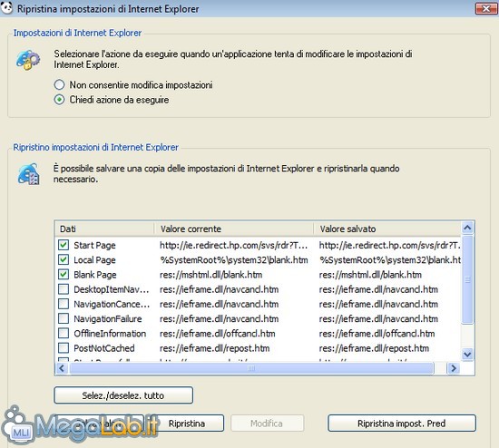This screenshot has height=448, width=499.
Task: Uncheck the Blank Page checkbox
Action: pyautogui.click(x=64, y=274)
